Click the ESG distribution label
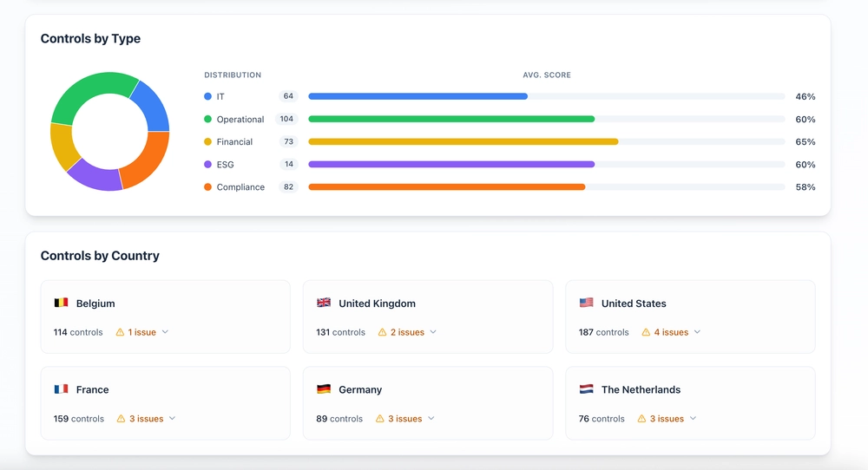Screen dimensions: 868x470 tap(225, 165)
